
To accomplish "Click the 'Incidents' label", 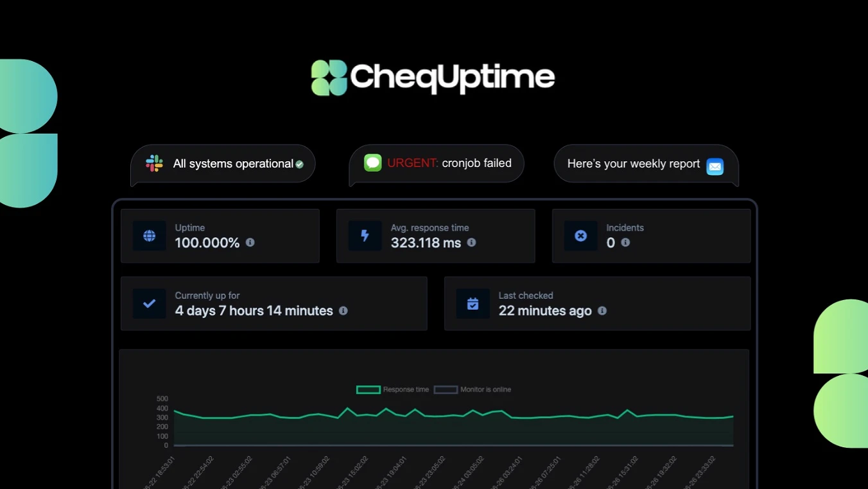I will (x=625, y=227).
